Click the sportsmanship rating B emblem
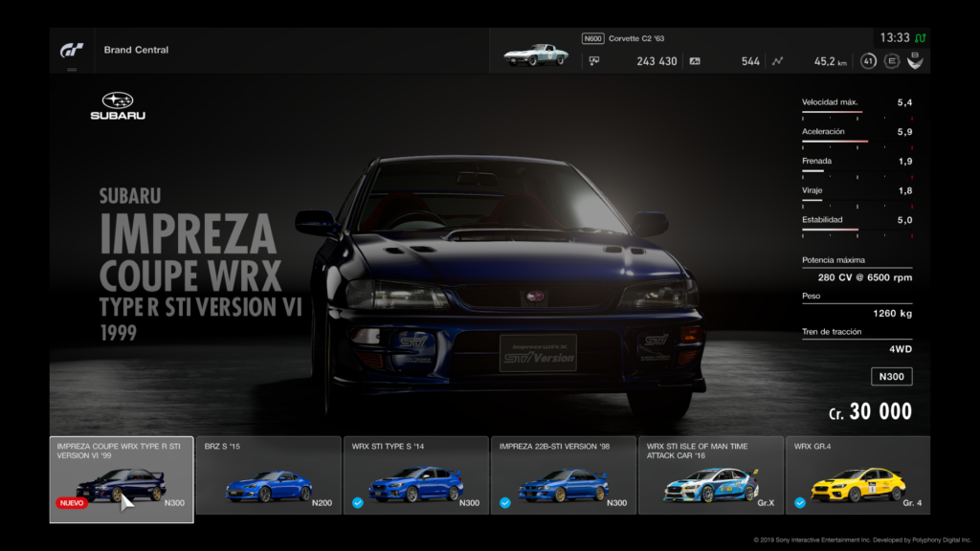Viewport: 980px width, 551px height. pos(915,60)
